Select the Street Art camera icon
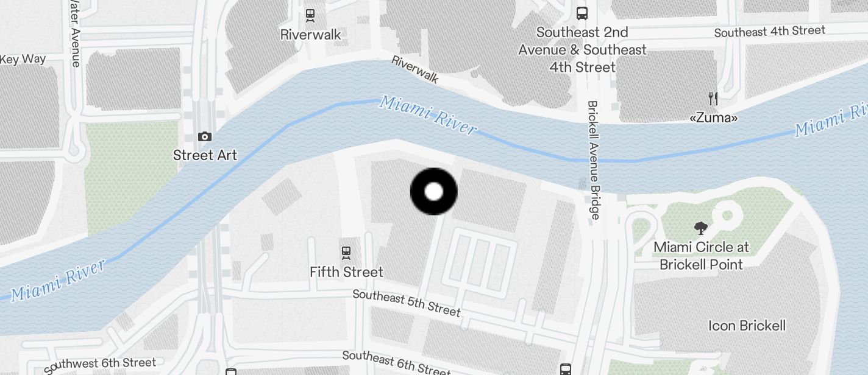Image resolution: width=868 pixels, height=375 pixels. point(205,136)
